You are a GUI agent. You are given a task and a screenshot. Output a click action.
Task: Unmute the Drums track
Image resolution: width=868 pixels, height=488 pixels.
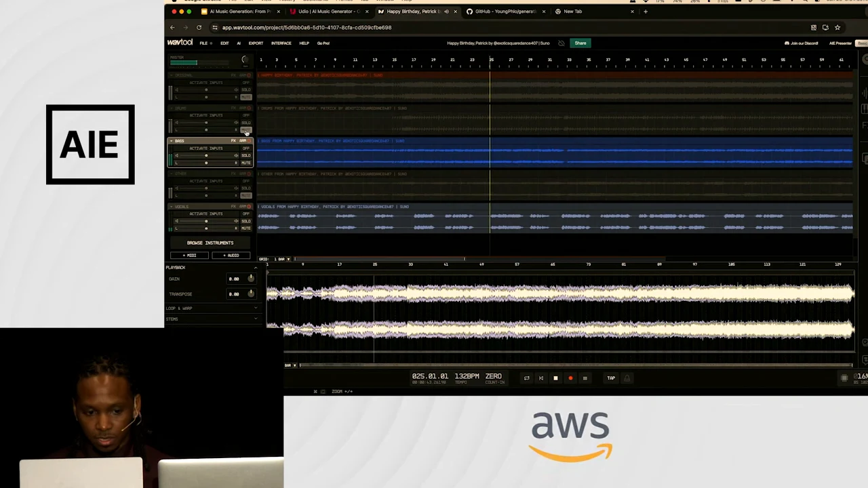pos(245,129)
